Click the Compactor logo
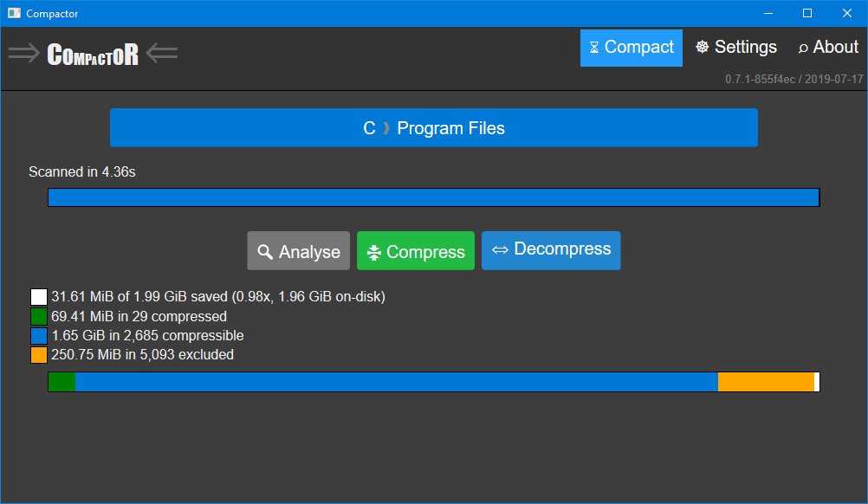Image resolution: width=868 pixels, height=504 pixels. point(93,55)
